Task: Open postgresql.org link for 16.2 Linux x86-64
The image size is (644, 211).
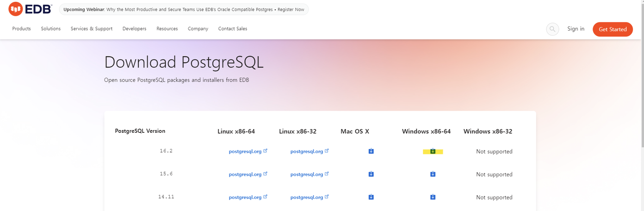Action: tap(248, 151)
